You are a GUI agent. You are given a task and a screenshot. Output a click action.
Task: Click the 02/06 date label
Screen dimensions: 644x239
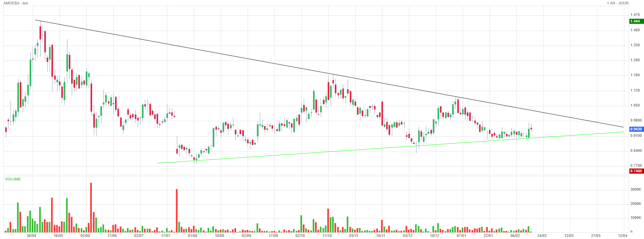pyautogui.click(x=85, y=236)
